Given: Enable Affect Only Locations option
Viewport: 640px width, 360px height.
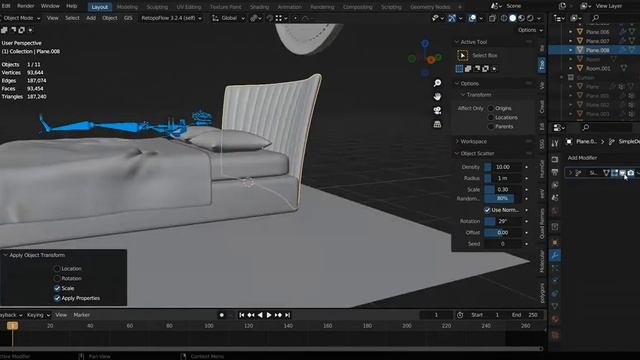Looking at the screenshot, I should click(x=491, y=117).
